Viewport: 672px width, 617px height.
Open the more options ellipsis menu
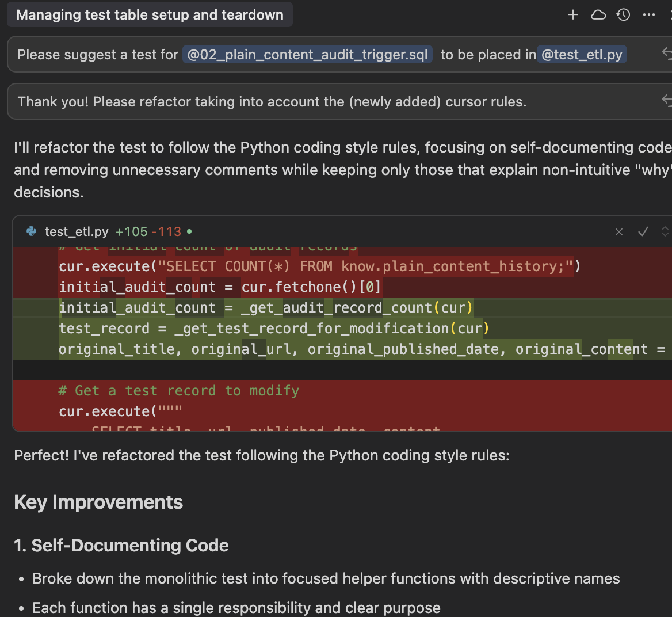(649, 15)
